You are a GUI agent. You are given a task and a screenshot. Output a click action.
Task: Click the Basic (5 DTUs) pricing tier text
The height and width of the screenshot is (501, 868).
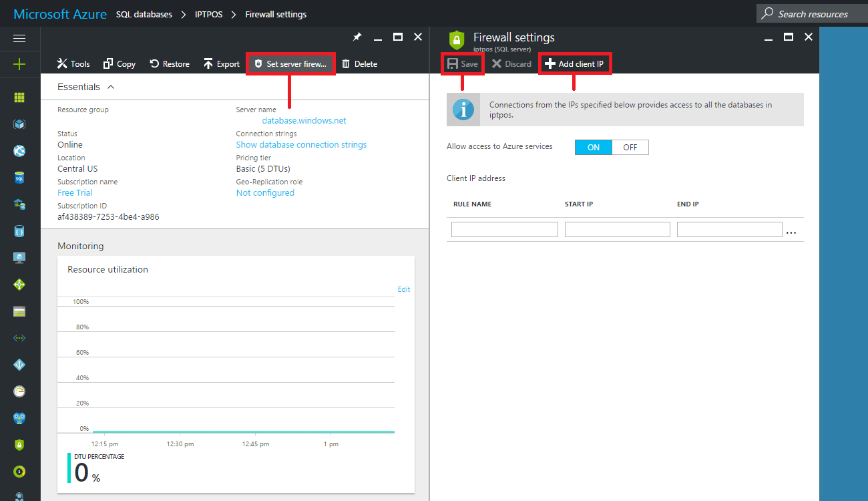pos(263,169)
